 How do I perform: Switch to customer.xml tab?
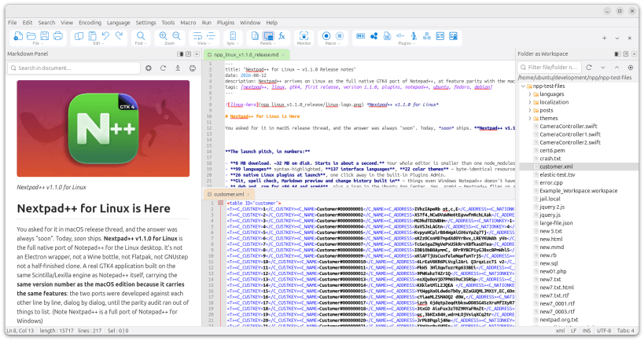click(x=229, y=194)
